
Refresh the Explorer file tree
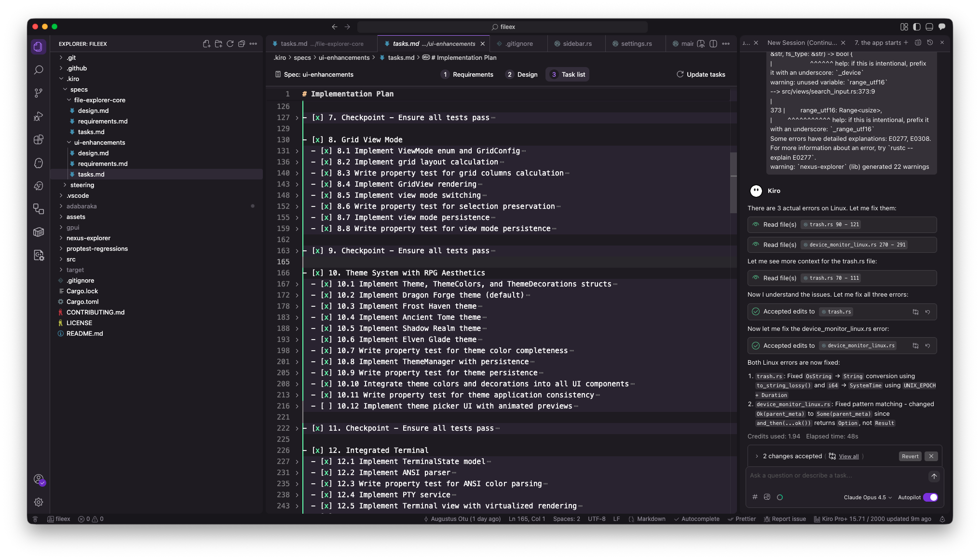[x=230, y=44]
